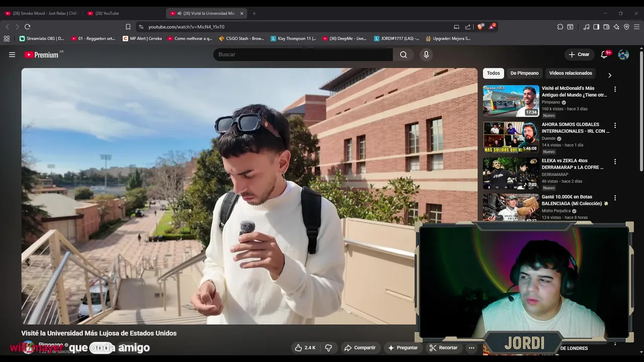Image resolution: width=644 pixels, height=362 pixels.
Task: Click the main video player
Action: tap(249, 196)
